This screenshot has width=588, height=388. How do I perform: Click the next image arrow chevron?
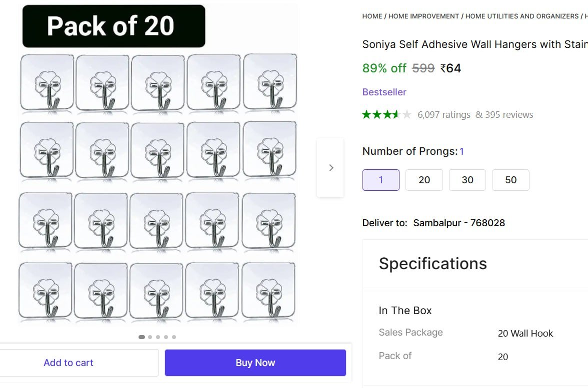[x=330, y=168]
